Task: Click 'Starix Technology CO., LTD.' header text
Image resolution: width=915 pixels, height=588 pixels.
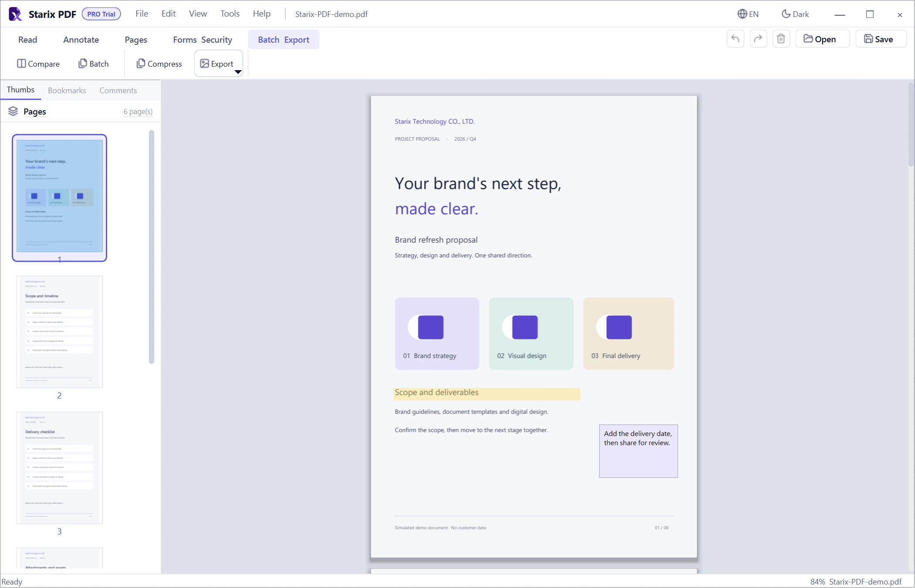Action: point(434,122)
